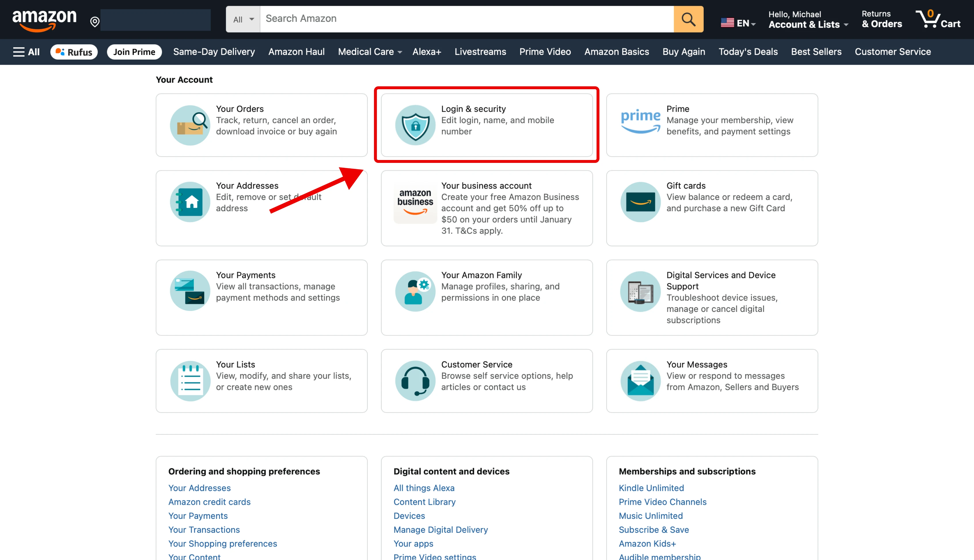Image resolution: width=974 pixels, height=560 pixels.
Task: Click the orange search magnifier button
Action: click(x=688, y=19)
